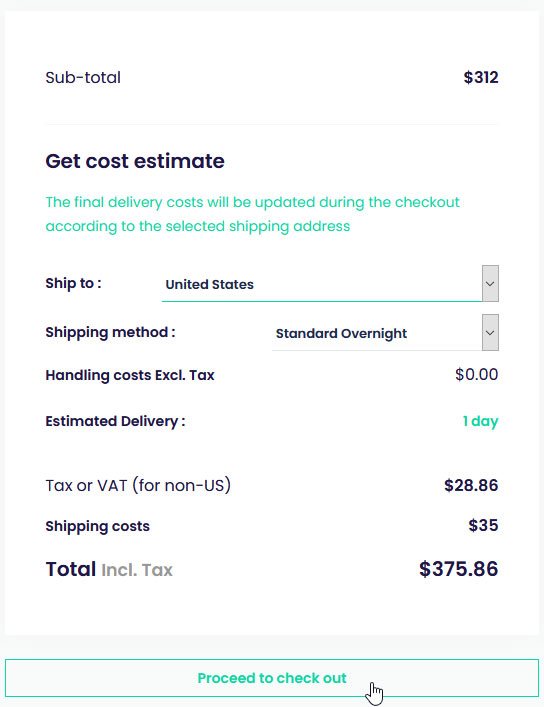Click the $35 shipping cost value

(483, 525)
